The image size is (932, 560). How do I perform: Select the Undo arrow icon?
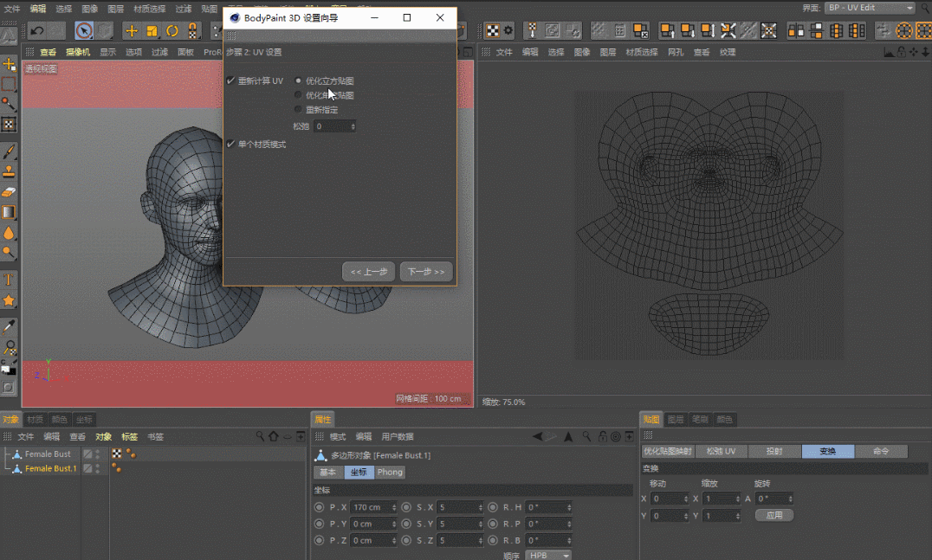[37, 31]
